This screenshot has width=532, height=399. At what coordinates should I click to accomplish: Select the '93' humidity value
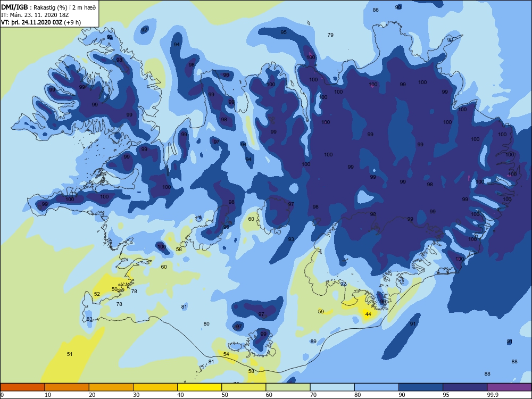click(x=291, y=239)
